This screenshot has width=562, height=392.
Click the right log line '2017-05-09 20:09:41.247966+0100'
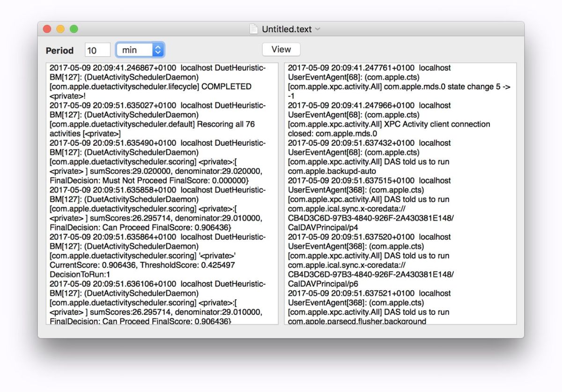click(351, 105)
